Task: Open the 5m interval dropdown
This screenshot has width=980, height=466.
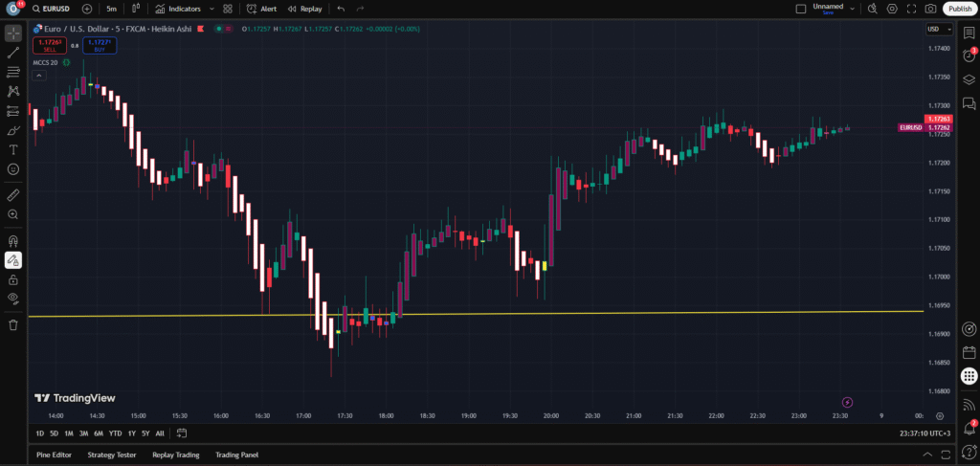Action: point(111,9)
